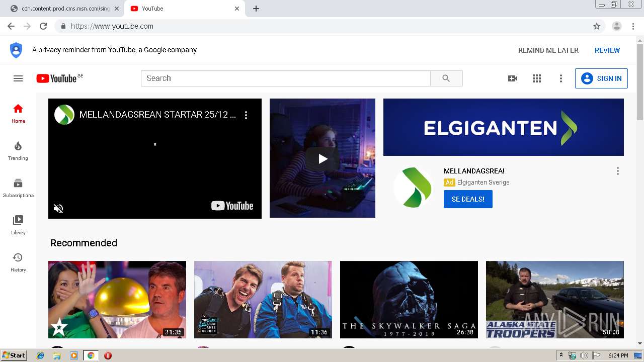Image resolution: width=644 pixels, height=362 pixels.
Task: Open the Windows Start menu
Action: 14,355
